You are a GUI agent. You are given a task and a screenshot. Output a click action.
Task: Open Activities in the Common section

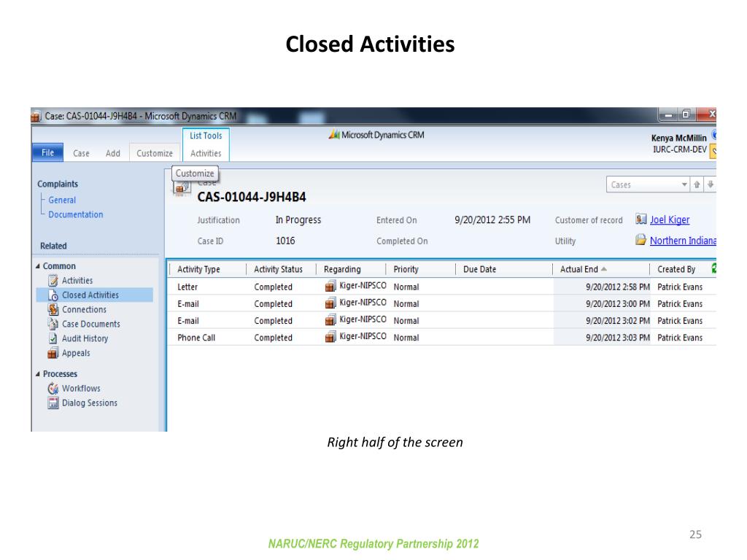[77, 281]
